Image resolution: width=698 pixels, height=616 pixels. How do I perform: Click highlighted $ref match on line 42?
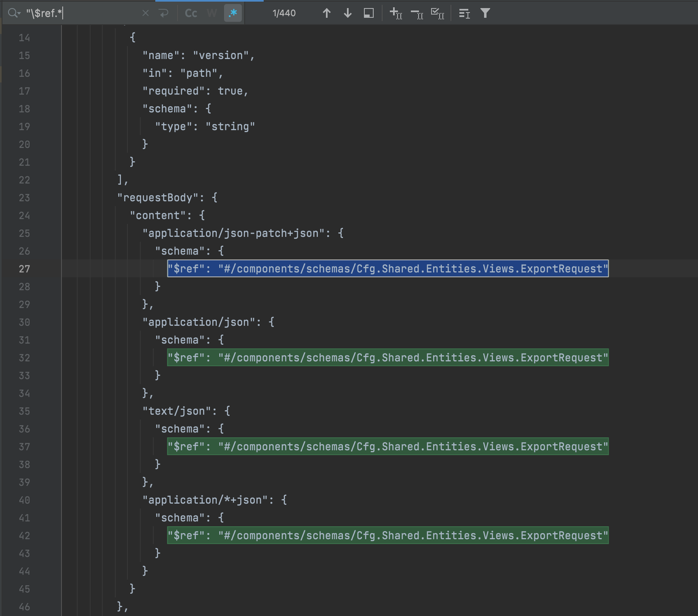388,536
